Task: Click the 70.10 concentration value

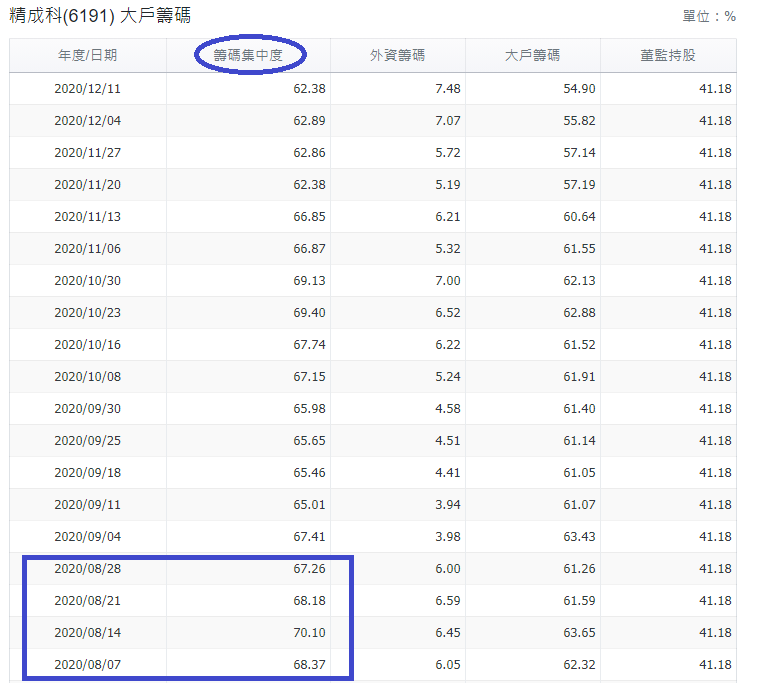Action: coord(308,633)
